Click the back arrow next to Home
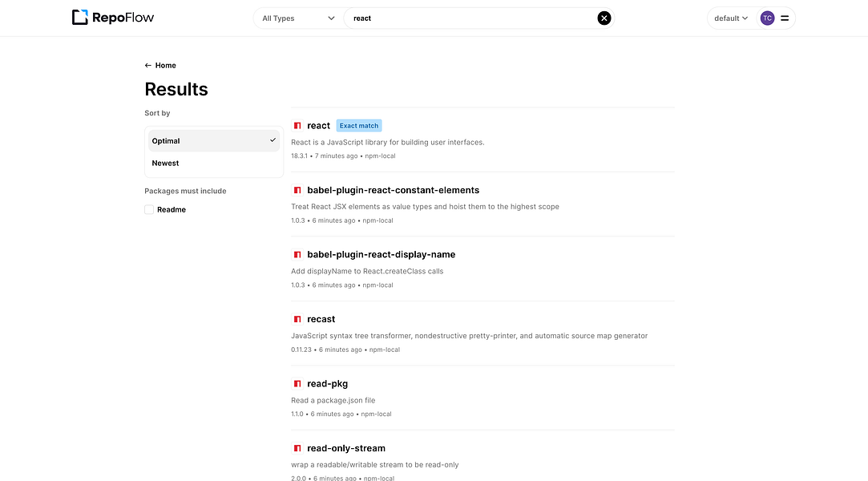Image resolution: width=868 pixels, height=481 pixels. click(147, 65)
